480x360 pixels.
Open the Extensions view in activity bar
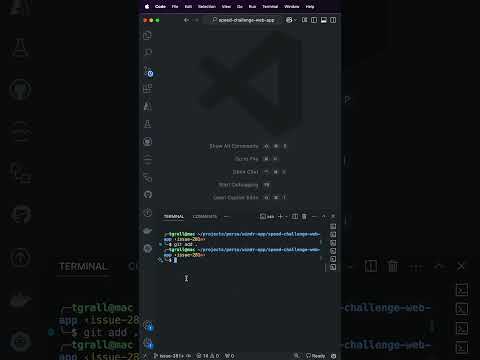point(148,89)
